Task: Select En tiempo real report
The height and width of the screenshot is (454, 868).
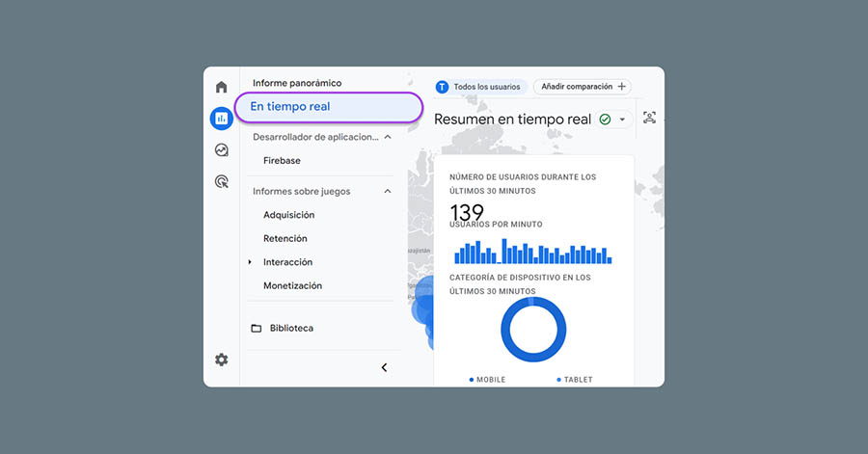Action: coord(290,107)
